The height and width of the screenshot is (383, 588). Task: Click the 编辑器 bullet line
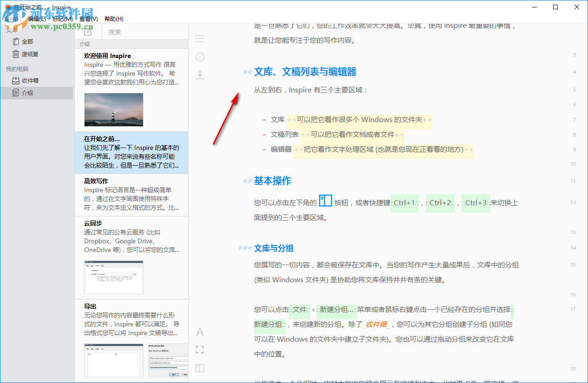point(368,149)
